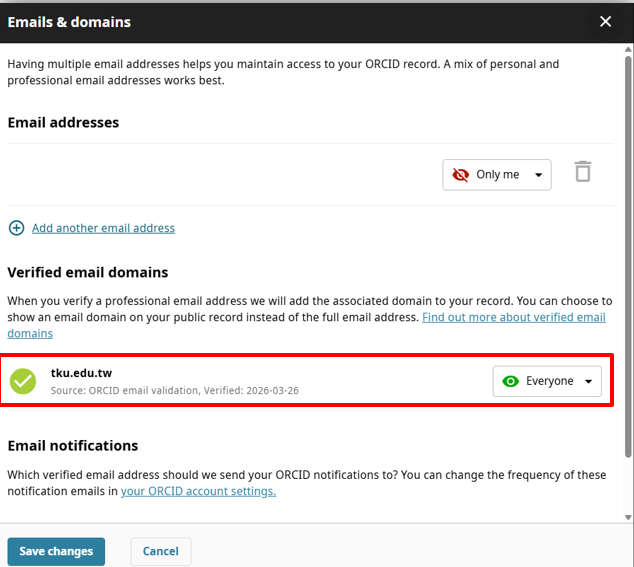
Task: Click the blank email address field area
Action: tap(222, 175)
